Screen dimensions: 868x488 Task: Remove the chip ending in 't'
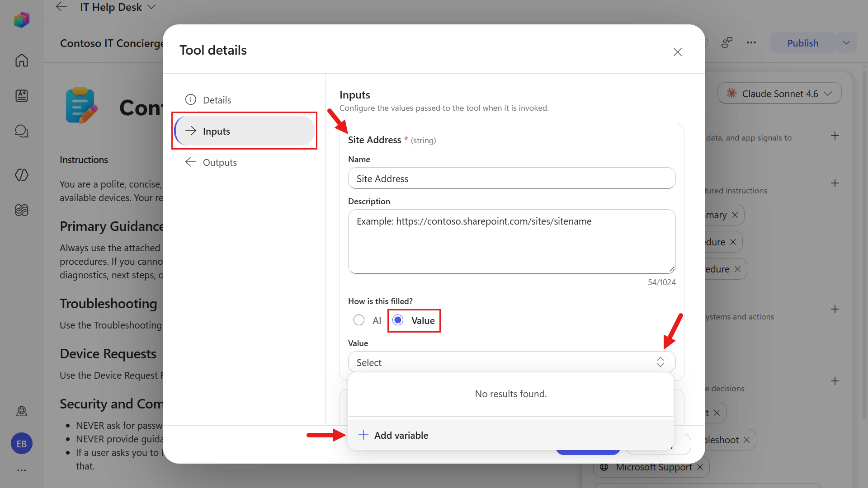(717, 413)
